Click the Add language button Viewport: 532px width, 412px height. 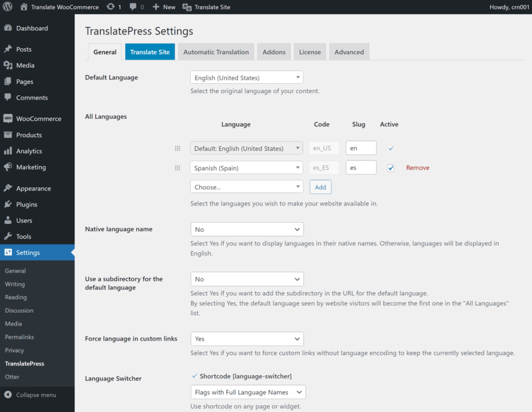[320, 187]
